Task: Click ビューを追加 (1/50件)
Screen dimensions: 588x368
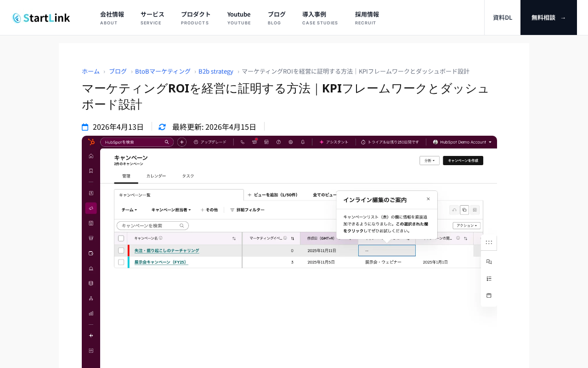Action: [x=273, y=195]
